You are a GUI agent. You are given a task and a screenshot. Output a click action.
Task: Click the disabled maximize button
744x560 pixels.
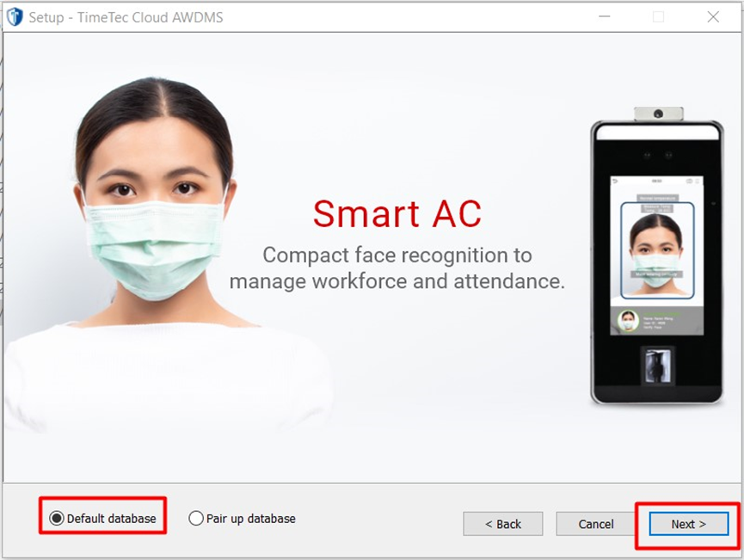click(658, 16)
